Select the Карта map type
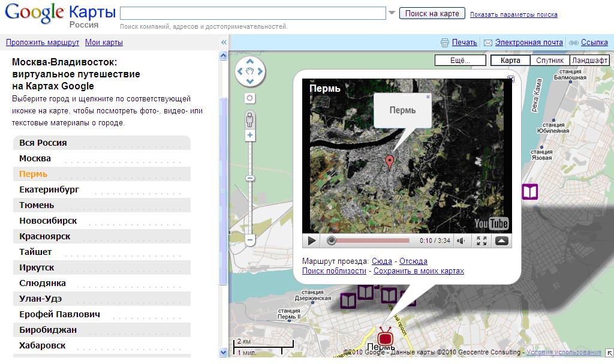Viewport: 614px width, 364px height. pos(510,61)
